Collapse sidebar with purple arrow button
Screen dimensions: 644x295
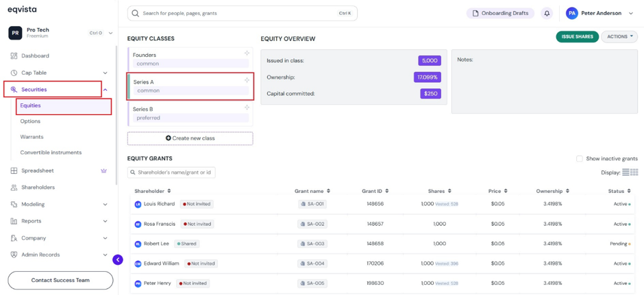click(117, 259)
